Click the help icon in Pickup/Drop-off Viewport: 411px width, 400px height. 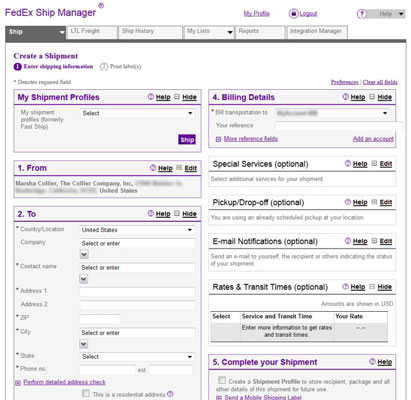point(348,202)
